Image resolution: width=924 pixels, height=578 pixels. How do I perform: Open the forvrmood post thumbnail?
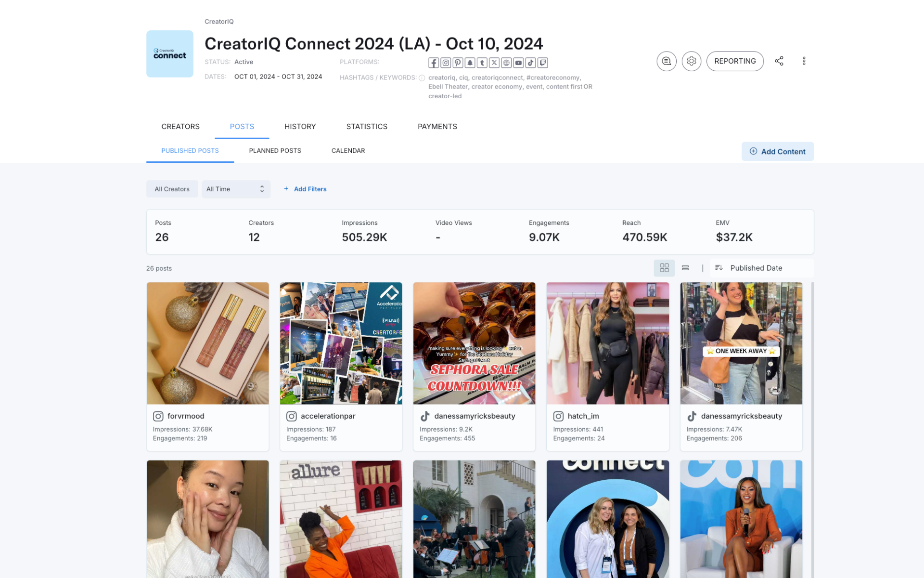[207, 343]
